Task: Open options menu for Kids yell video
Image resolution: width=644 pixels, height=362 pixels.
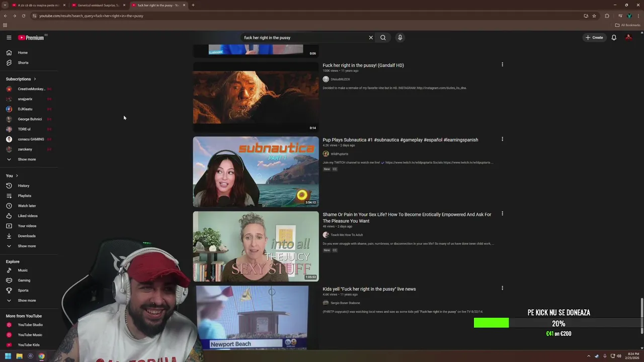Action: pyautogui.click(x=502, y=288)
